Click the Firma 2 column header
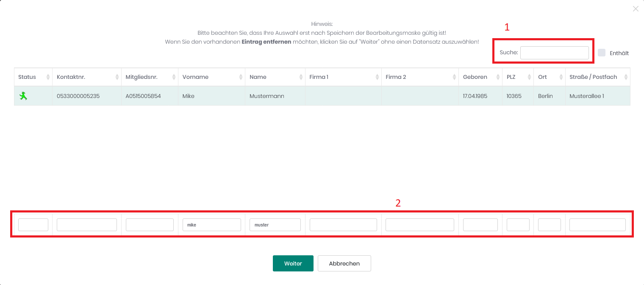The height and width of the screenshot is (285, 644). 396,77
